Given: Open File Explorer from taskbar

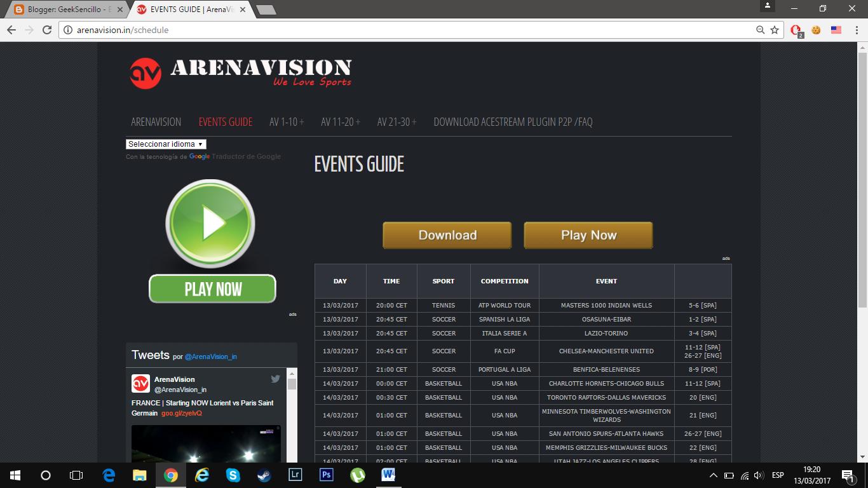Looking at the screenshot, I should 139,475.
